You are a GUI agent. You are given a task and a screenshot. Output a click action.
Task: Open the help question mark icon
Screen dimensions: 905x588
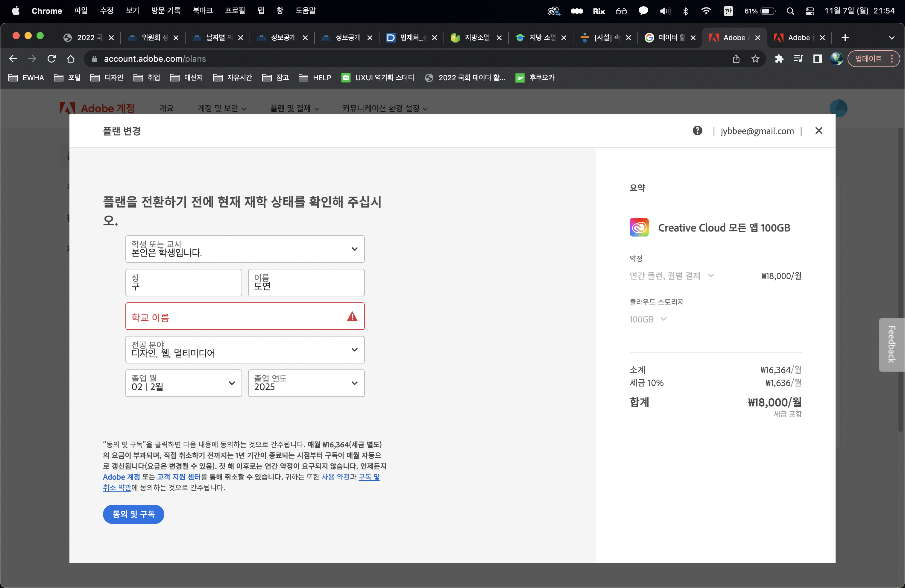[x=698, y=131]
